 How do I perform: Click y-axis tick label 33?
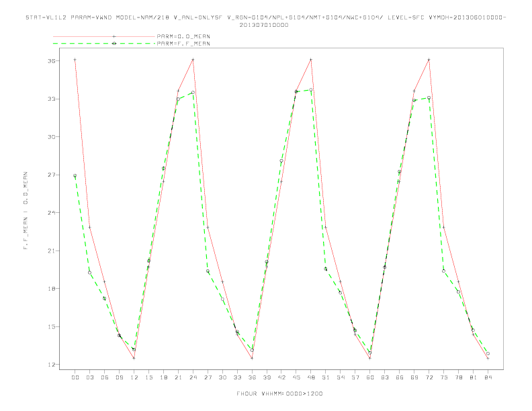52,99
